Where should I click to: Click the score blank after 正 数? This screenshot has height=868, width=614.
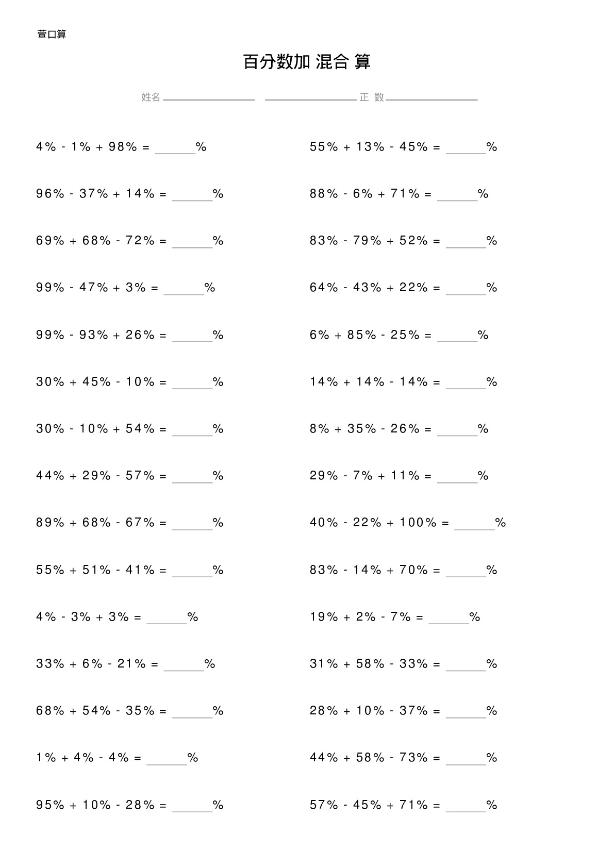(x=432, y=99)
